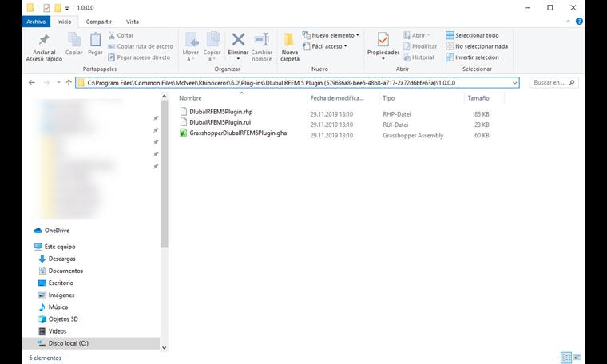Sort by the Tipo column header
The height and width of the screenshot is (364, 607).
click(x=388, y=98)
